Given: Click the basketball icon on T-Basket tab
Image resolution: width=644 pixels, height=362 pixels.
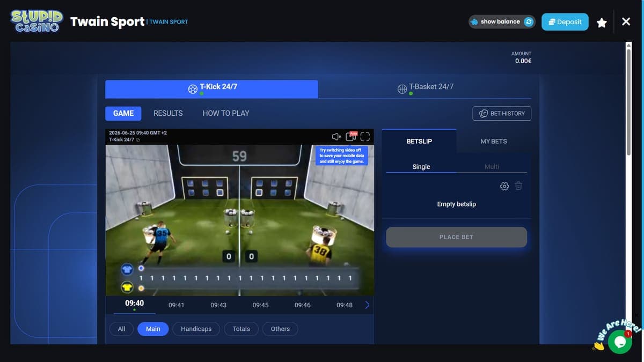Looking at the screenshot, I should click(x=402, y=90).
